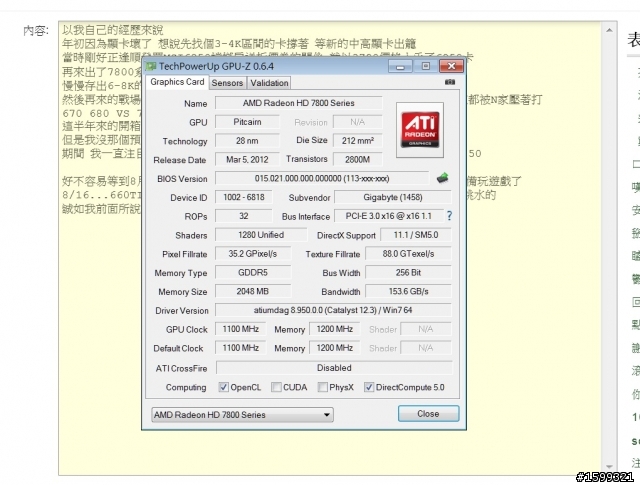This screenshot has height=485, width=640.
Task: Click the content box scroll-down arrow
Action: (609, 466)
